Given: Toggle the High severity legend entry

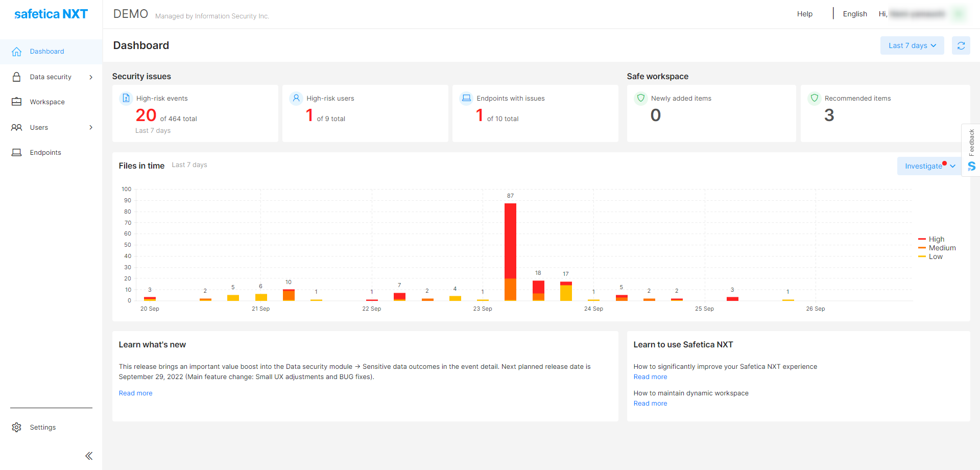Looking at the screenshot, I should coord(931,239).
